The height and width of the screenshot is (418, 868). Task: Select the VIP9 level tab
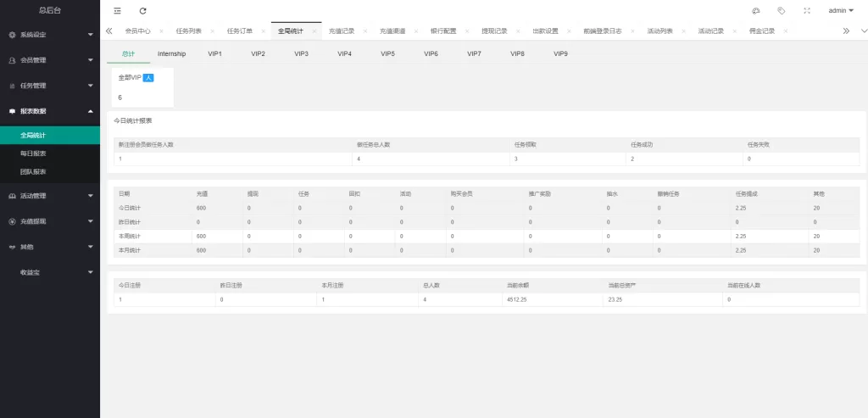(x=560, y=54)
